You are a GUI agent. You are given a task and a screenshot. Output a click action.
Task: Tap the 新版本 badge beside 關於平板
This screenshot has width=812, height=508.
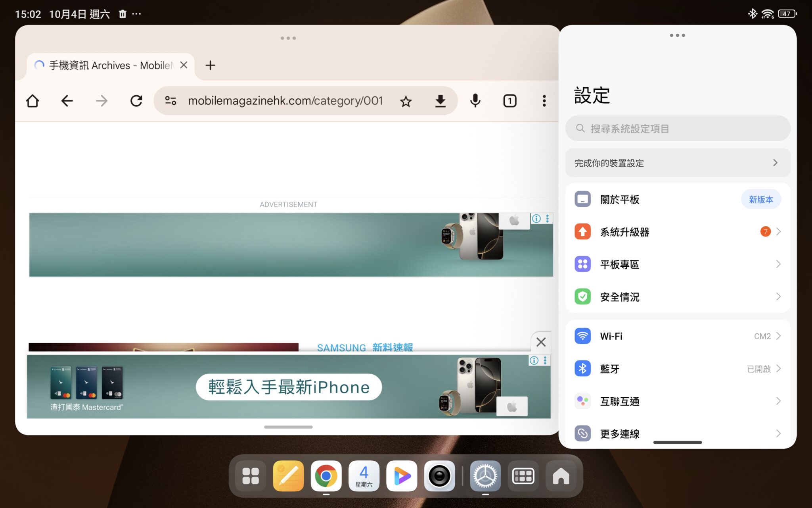click(760, 199)
